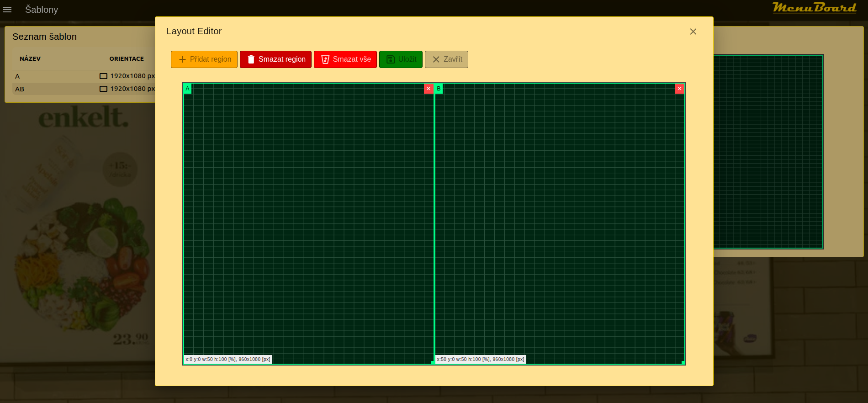Select the region A label tag
Image resolution: width=868 pixels, height=403 pixels.
pyautogui.click(x=188, y=89)
